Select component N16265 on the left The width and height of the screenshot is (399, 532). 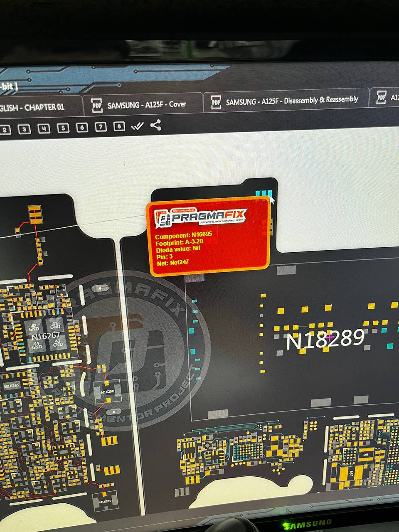11,386
